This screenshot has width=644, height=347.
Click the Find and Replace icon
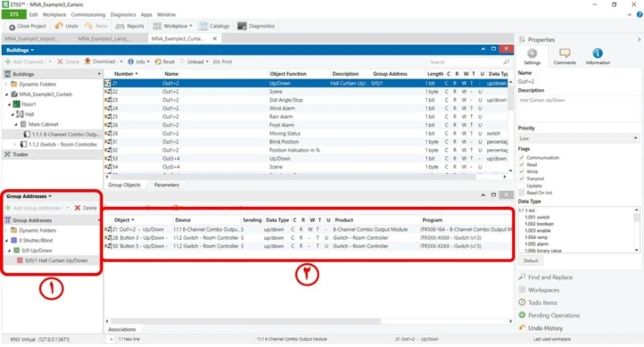click(x=522, y=277)
